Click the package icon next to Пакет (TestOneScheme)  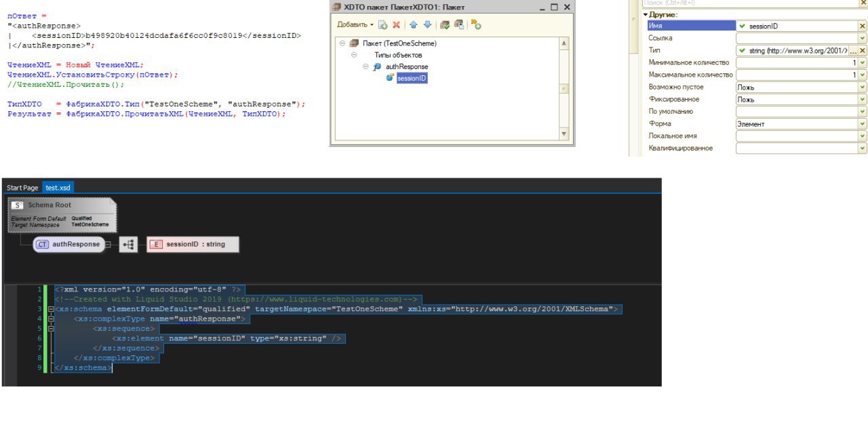(x=355, y=43)
